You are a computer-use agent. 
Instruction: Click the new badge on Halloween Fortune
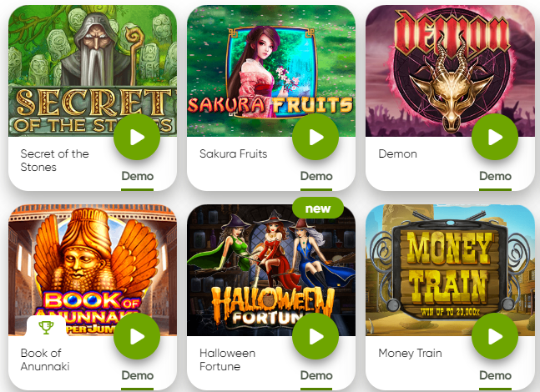pos(318,208)
